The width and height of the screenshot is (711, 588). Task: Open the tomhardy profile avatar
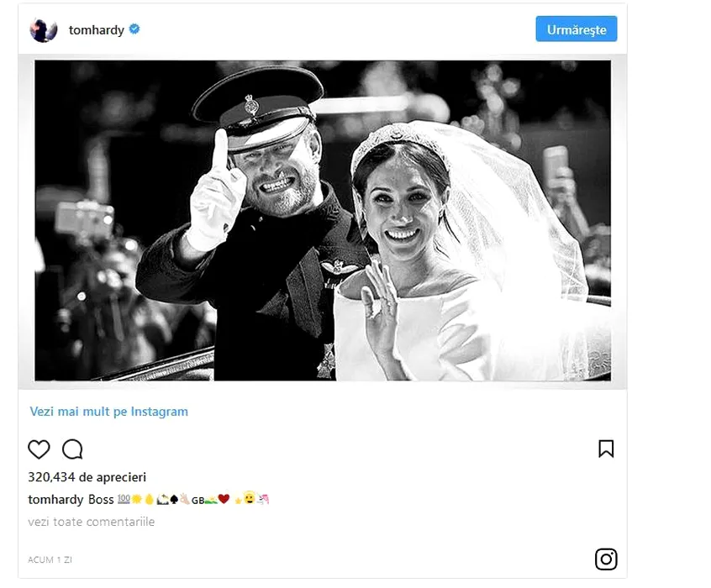pyautogui.click(x=44, y=29)
